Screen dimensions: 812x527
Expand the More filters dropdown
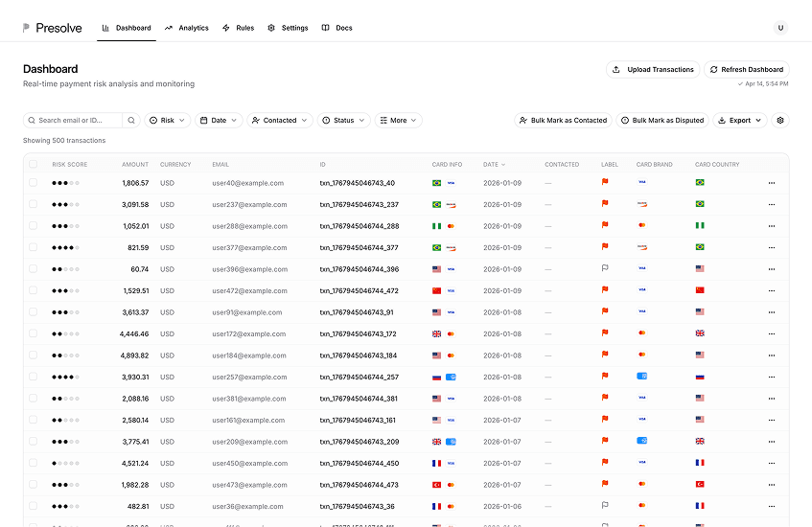point(398,120)
